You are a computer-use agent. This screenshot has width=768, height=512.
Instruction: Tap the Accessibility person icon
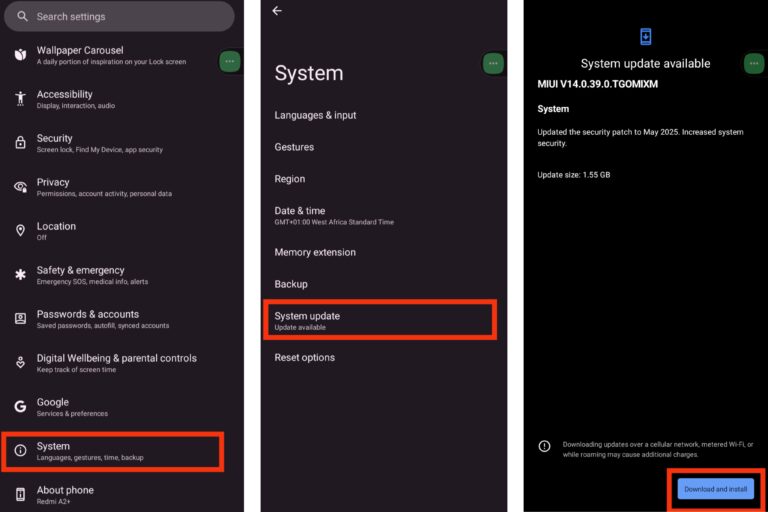(20, 99)
